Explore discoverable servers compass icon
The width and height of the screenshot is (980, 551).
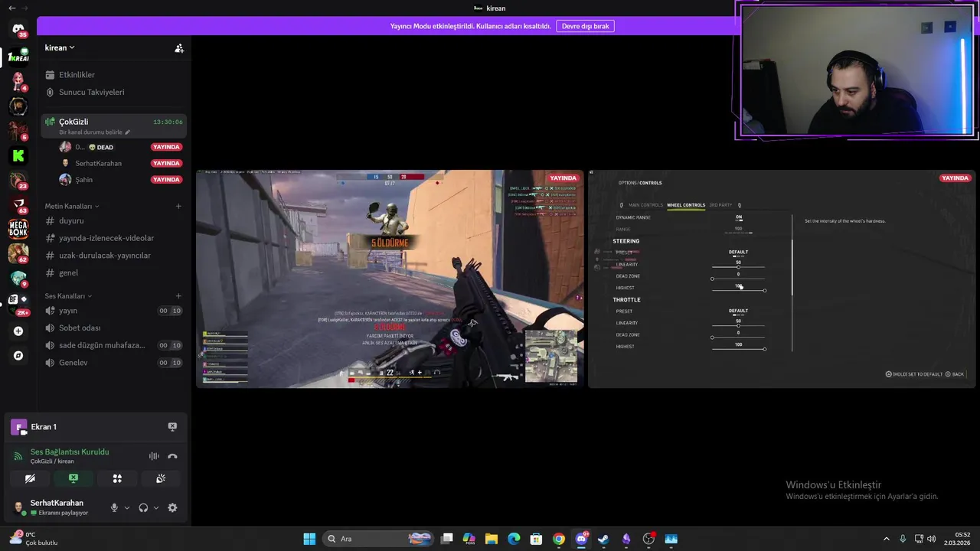point(18,356)
